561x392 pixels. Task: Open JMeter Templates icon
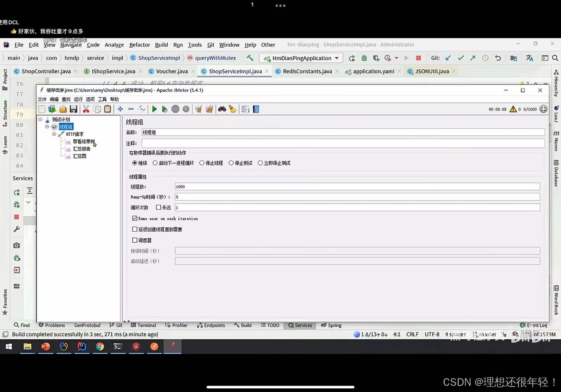(x=52, y=109)
